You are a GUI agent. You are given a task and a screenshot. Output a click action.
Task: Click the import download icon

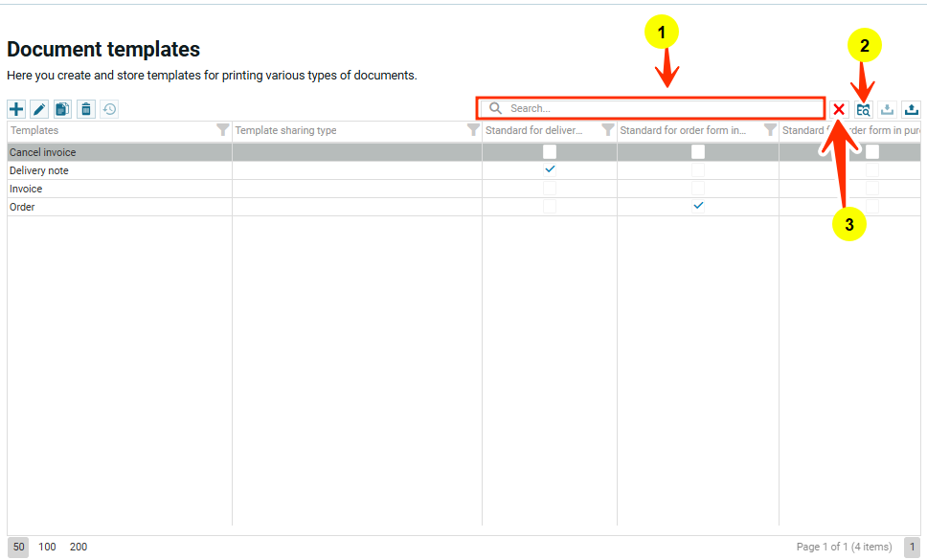(888, 109)
